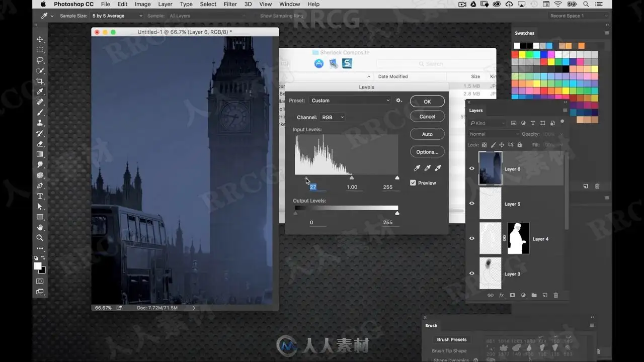Select the Rectangular Marquee tool
Viewport: 644px width, 362px height.
tap(40, 50)
